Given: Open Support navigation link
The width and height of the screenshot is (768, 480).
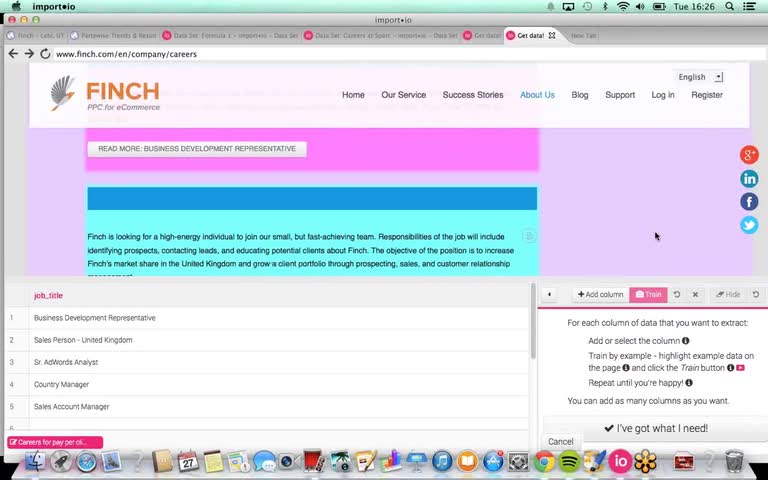Looking at the screenshot, I should click(620, 95).
